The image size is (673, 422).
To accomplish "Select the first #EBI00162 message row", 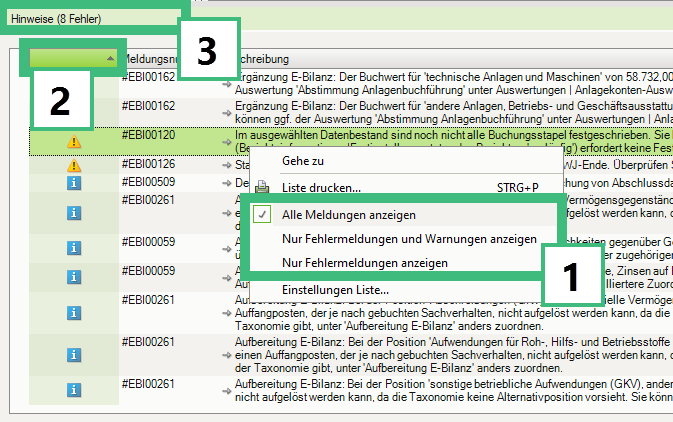I will pyautogui.click(x=400, y=83).
